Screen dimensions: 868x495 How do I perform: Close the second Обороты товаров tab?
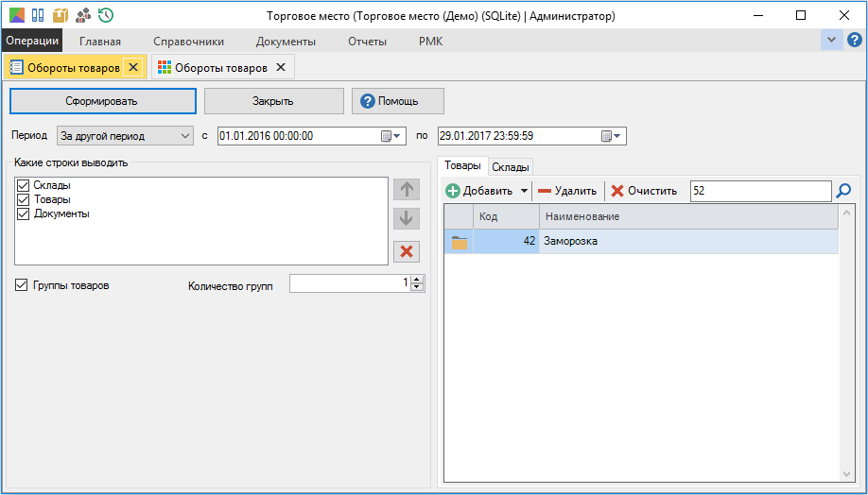click(281, 67)
